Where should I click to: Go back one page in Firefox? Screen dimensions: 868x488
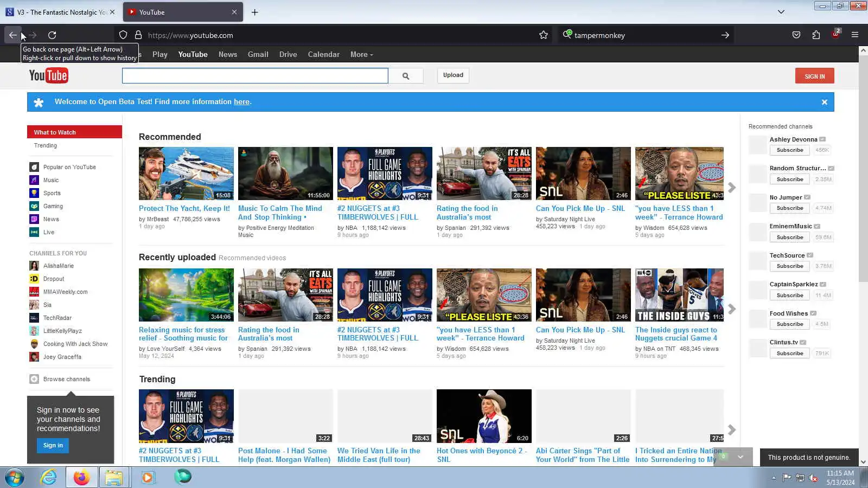coord(12,35)
